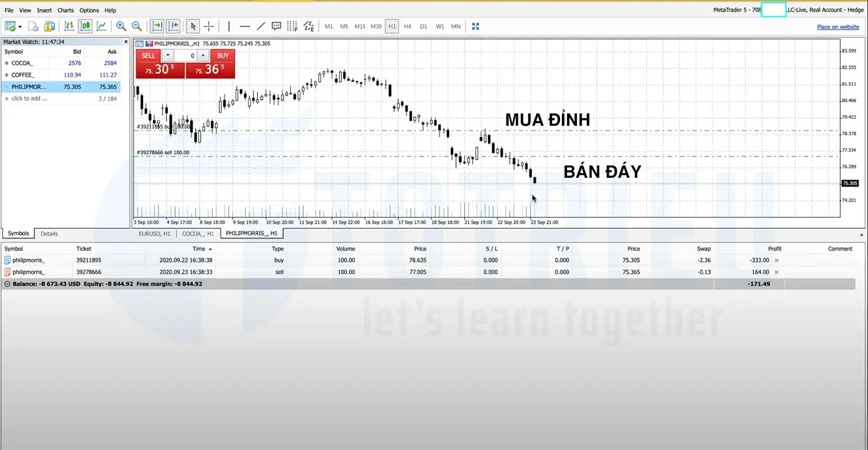Open the New Chart dropdown arrow
Image resolution: width=868 pixels, height=450 pixels.
click(x=20, y=27)
